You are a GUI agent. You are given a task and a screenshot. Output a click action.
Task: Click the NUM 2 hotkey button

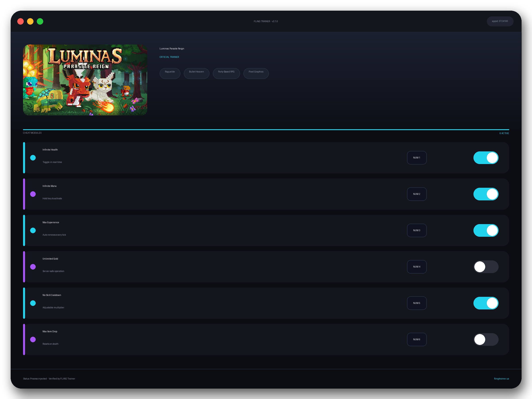coord(417,194)
